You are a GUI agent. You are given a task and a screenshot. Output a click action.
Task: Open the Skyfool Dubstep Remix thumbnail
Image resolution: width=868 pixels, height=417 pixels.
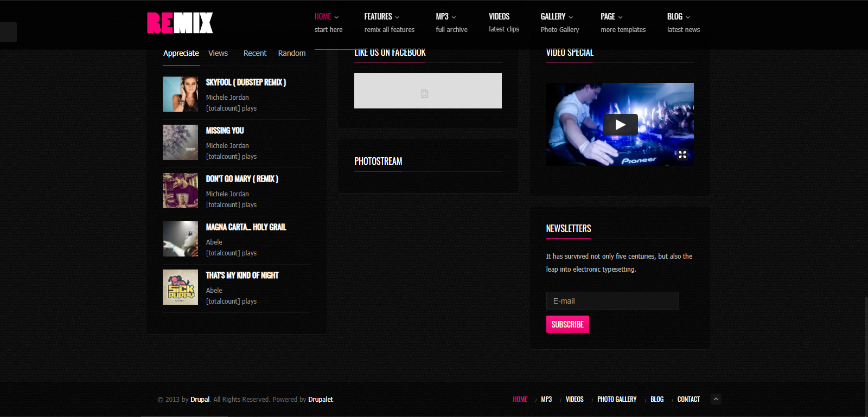pyautogui.click(x=180, y=94)
